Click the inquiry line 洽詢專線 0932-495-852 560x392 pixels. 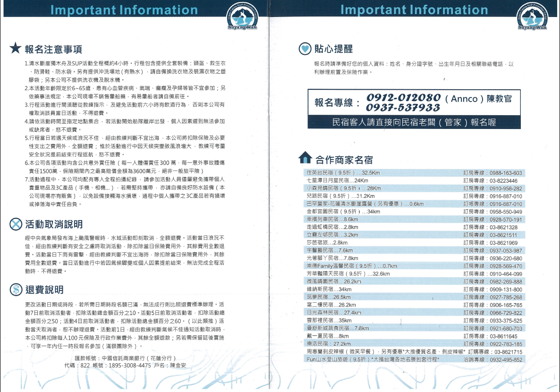tap(493, 359)
